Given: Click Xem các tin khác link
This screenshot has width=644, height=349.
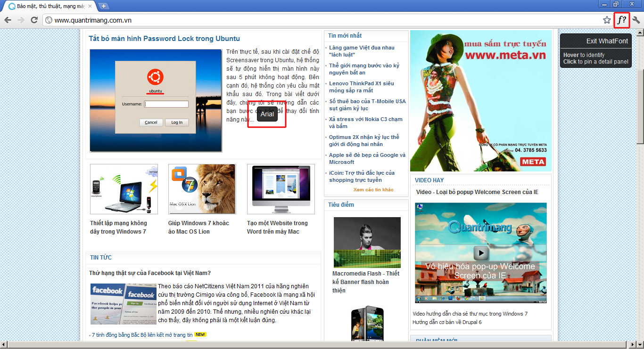Looking at the screenshot, I should pyautogui.click(x=373, y=189).
